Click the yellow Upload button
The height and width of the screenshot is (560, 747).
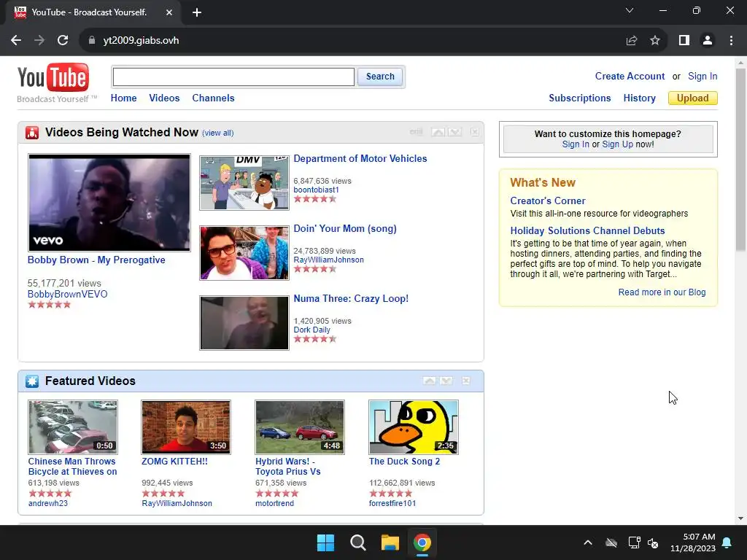[693, 98]
